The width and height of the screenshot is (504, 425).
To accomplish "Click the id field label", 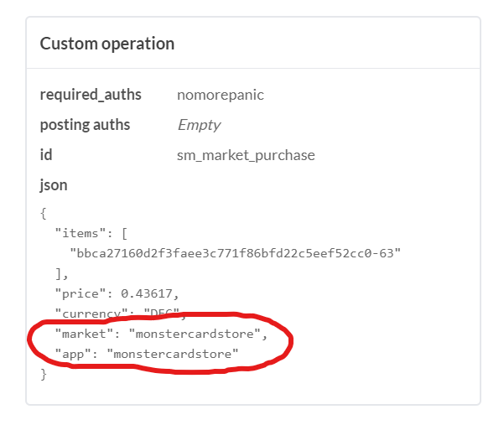I will [46, 155].
